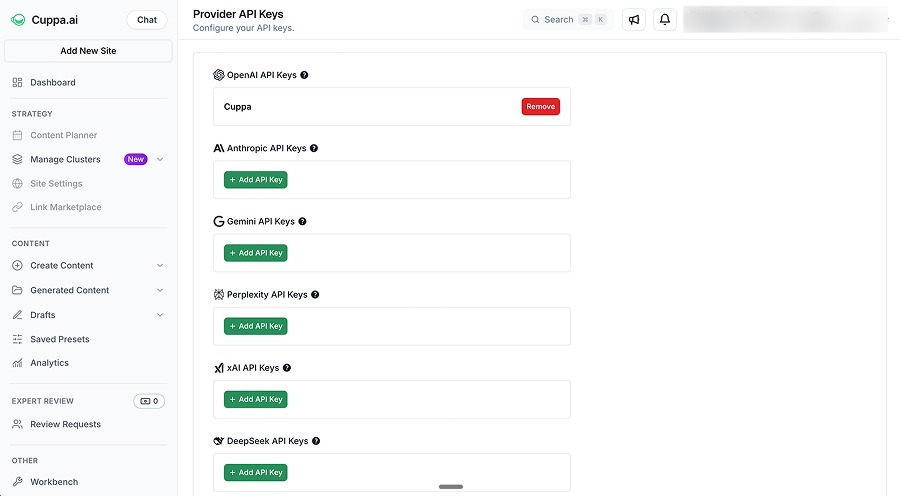The width and height of the screenshot is (900, 496).
Task: Click the Drafts pencil icon
Action: click(17, 315)
